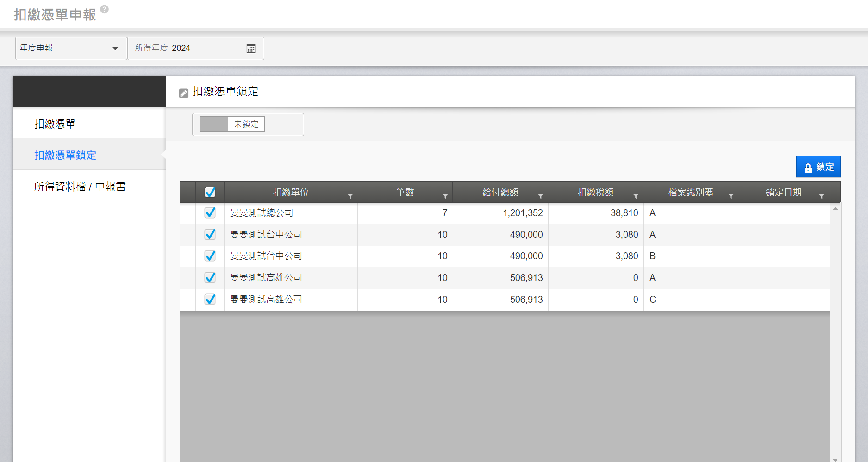Open filter for 筆數 column
The width and height of the screenshot is (868, 462).
(x=445, y=196)
